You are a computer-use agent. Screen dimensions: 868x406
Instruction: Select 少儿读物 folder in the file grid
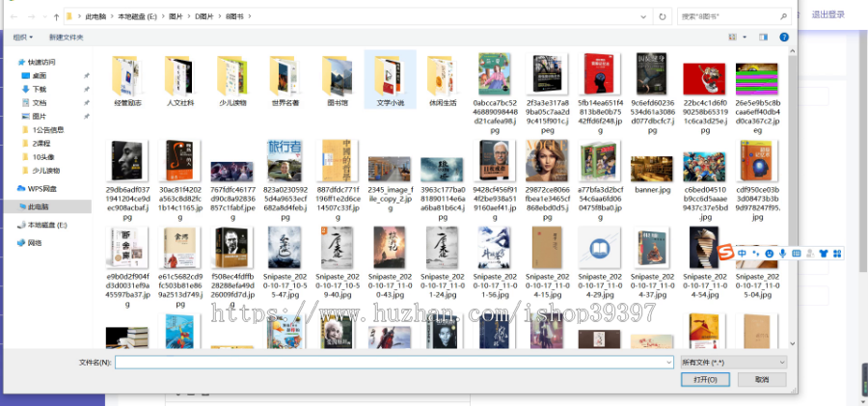coord(232,81)
